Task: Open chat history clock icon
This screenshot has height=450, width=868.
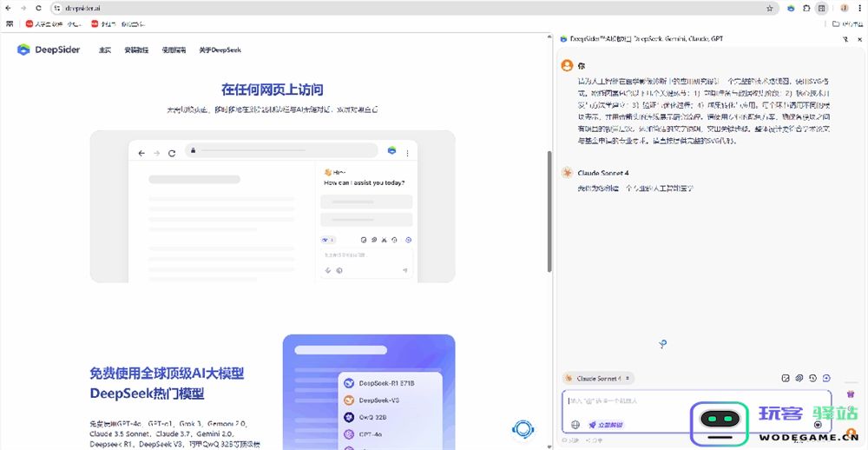Action: (812, 379)
